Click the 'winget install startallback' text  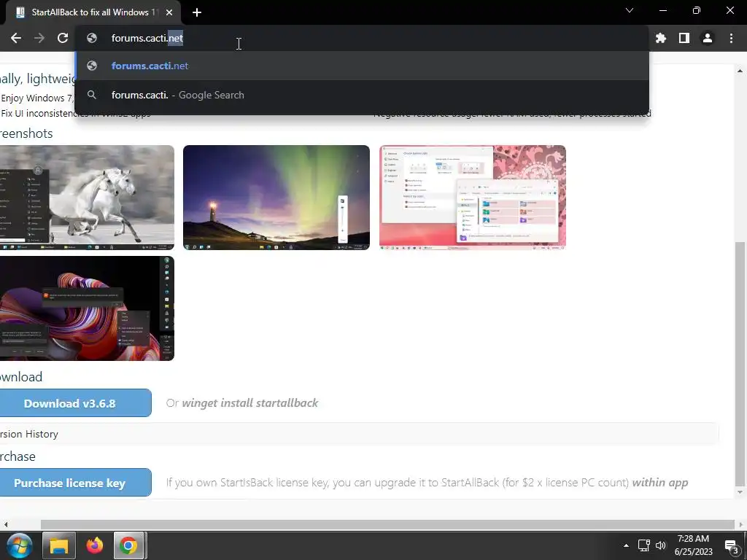(249, 402)
